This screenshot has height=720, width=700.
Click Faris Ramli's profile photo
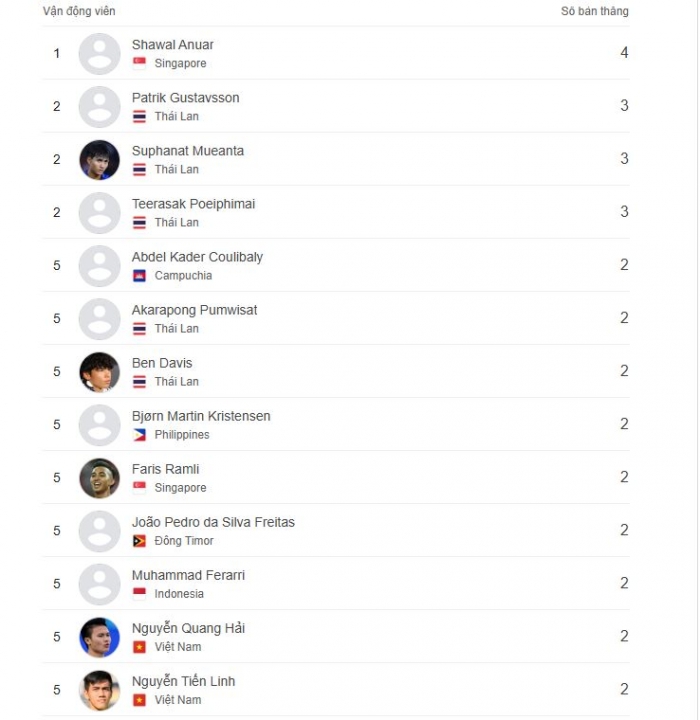[99, 478]
